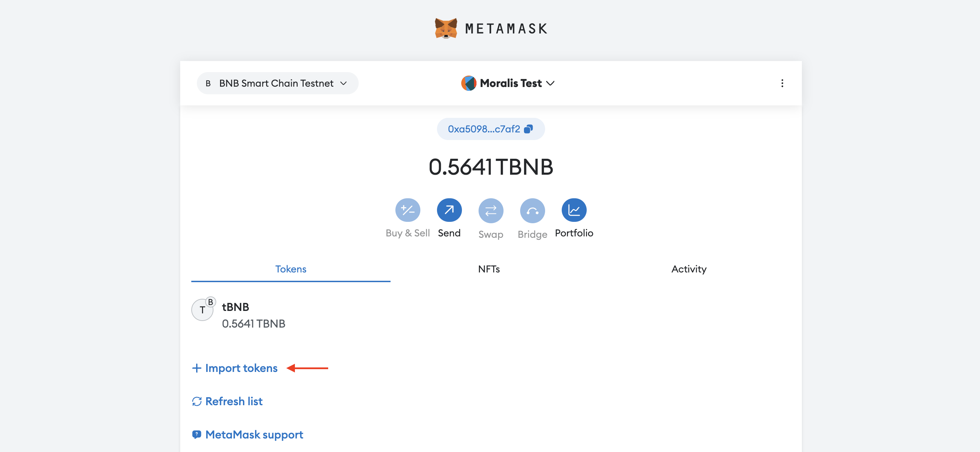Open the Moralis Test account selector
Screen dimensions: 980x452
pos(508,83)
